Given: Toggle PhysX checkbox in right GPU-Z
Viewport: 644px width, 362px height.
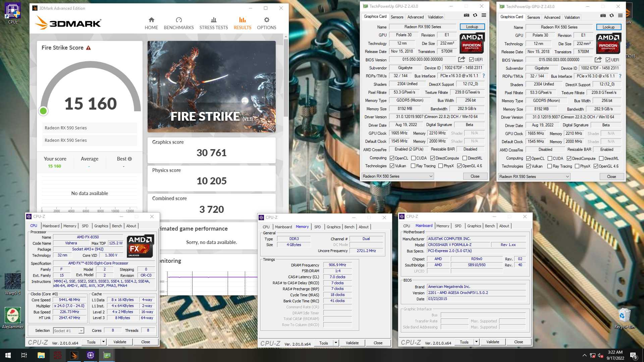Looking at the screenshot, I should pyautogui.click(x=577, y=166).
